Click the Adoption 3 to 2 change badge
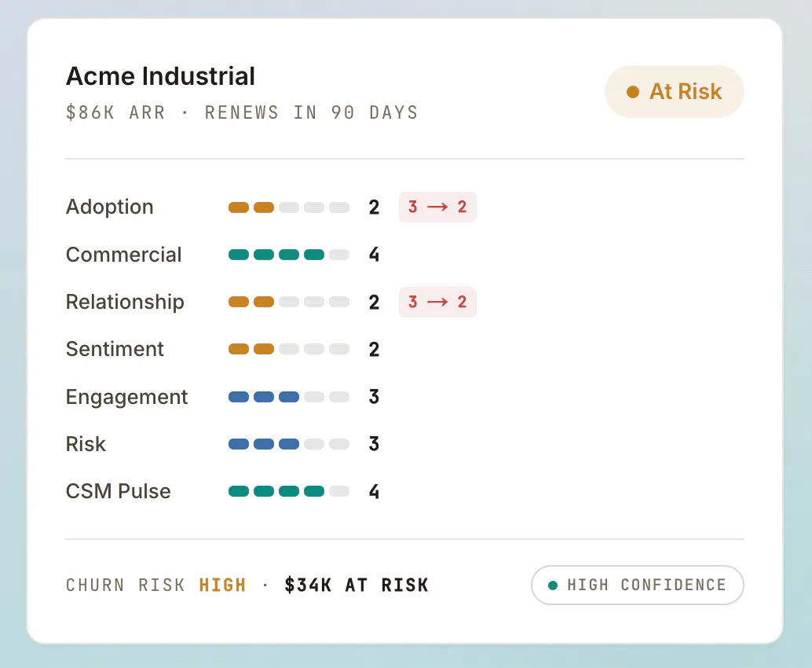 click(x=437, y=207)
